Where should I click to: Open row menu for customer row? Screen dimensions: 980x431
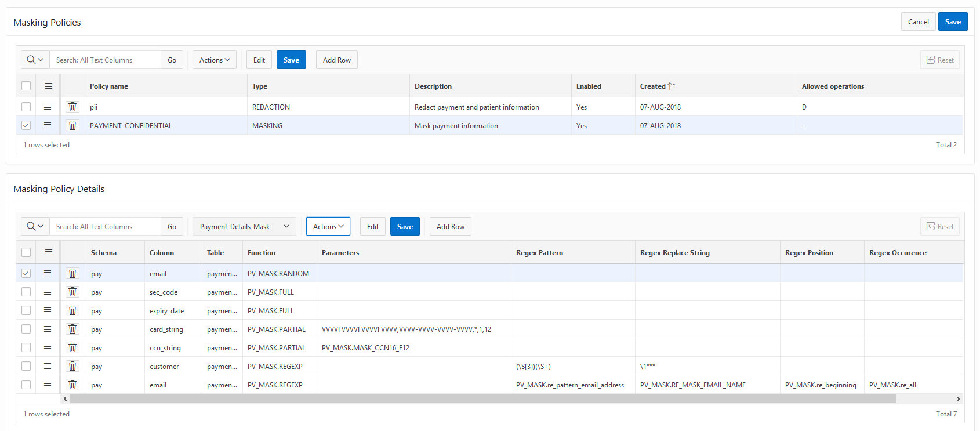[48, 366]
